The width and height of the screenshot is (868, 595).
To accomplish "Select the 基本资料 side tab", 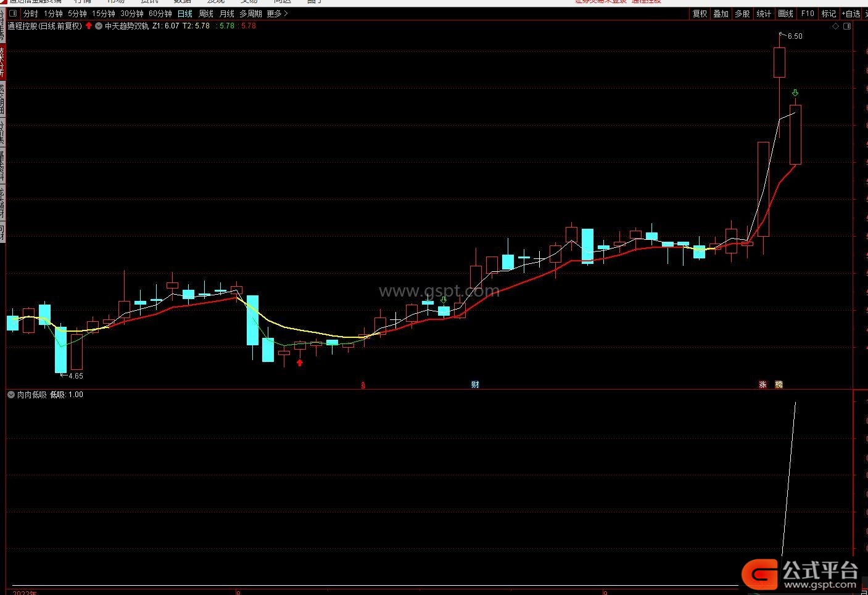I will (2, 166).
